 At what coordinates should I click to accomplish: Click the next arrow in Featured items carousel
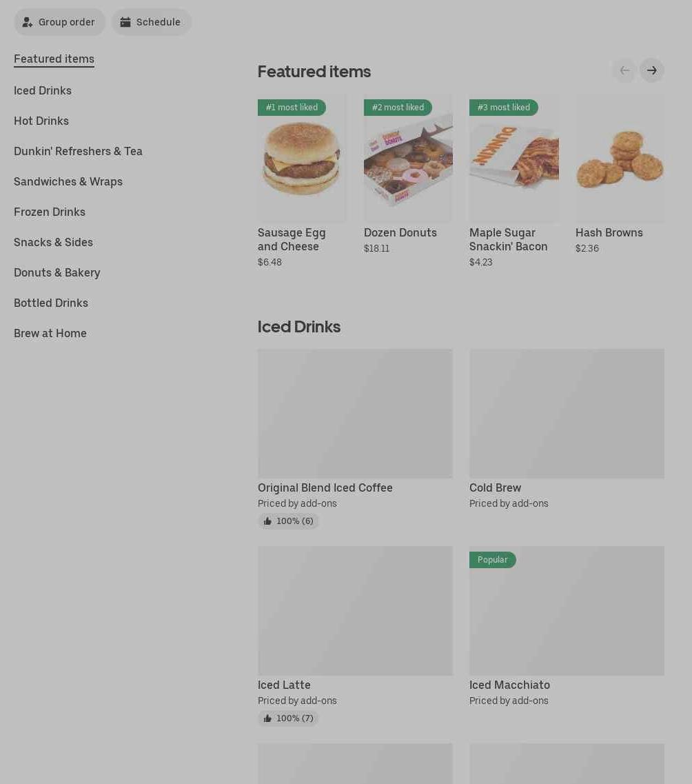[651, 70]
